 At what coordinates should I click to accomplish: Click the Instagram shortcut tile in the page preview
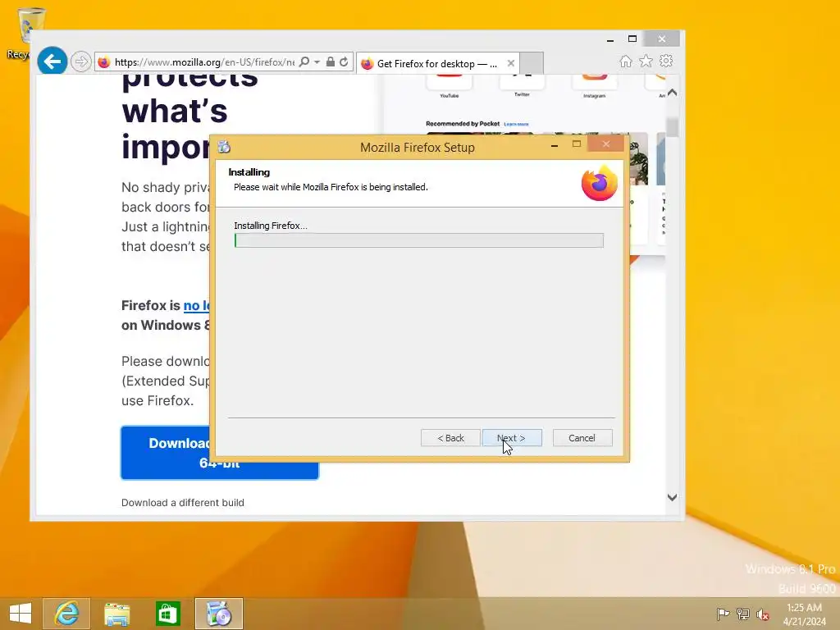[x=594, y=85]
